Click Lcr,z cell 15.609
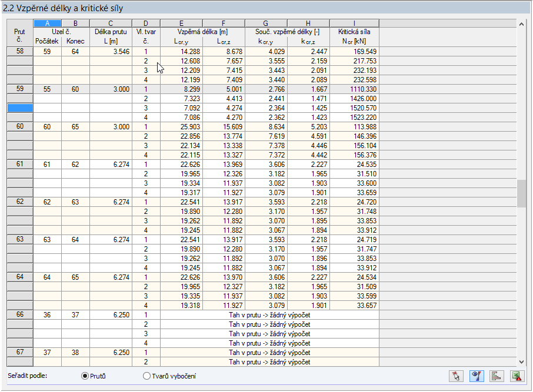Image resolution: width=533 pixels, height=392 pixels. pos(224,127)
